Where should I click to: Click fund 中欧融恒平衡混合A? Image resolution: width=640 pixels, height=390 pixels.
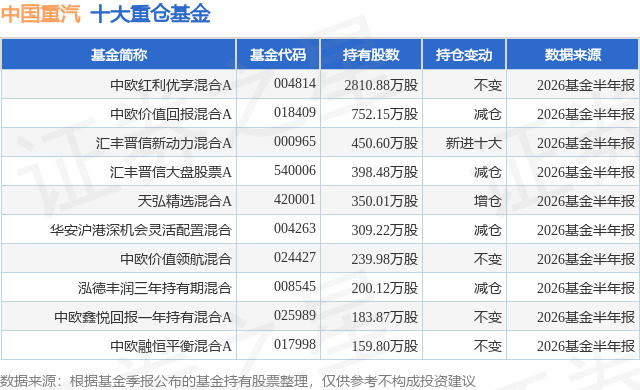[x=171, y=346]
